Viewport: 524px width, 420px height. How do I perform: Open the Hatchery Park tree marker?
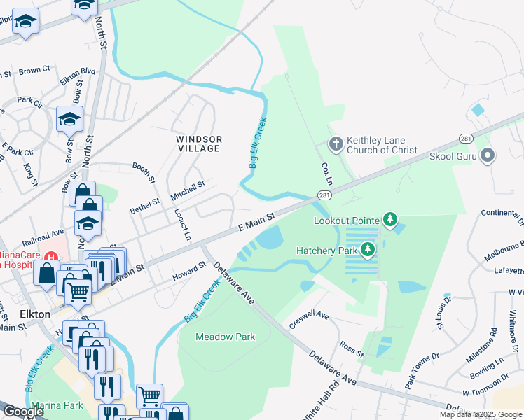pos(368,249)
